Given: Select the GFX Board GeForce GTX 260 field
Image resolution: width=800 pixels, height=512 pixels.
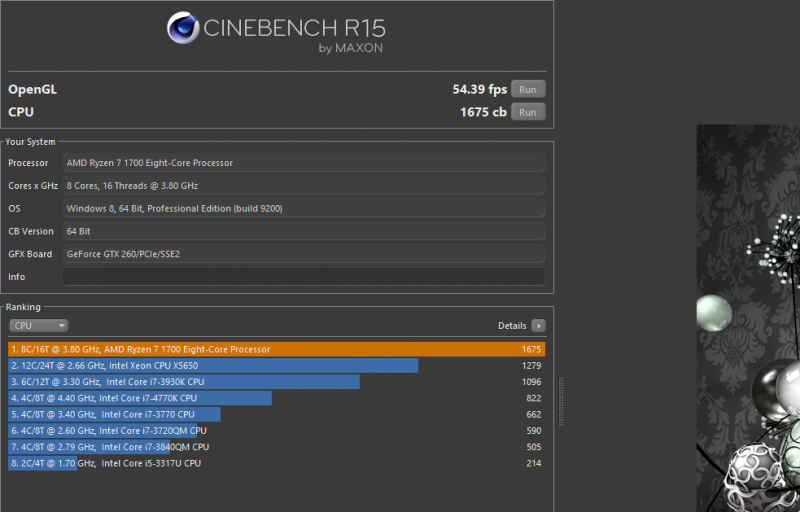Looking at the screenshot, I should tap(304, 254).
